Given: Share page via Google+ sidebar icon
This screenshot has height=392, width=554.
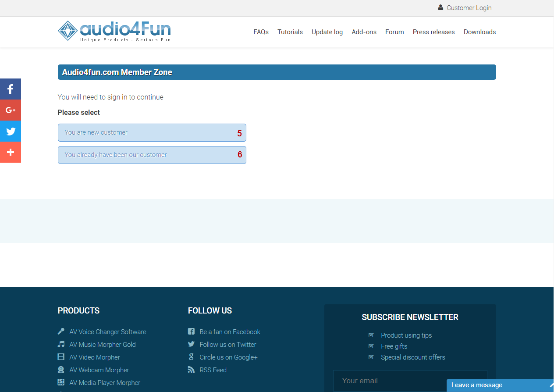Looking at the screenshot, I should (x=11, y=110).
